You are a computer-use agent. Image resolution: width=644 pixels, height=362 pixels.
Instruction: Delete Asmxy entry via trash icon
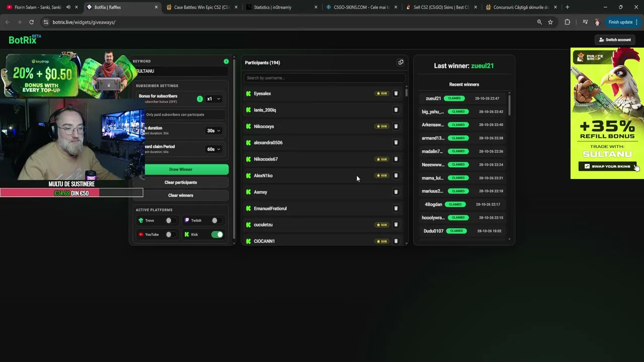(x=396, y=192)
